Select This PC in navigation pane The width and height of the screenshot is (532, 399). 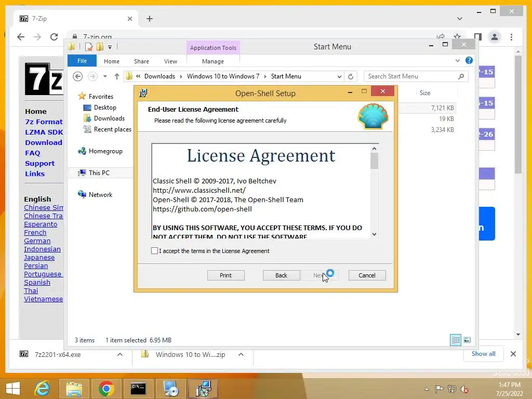click(99, 172)
